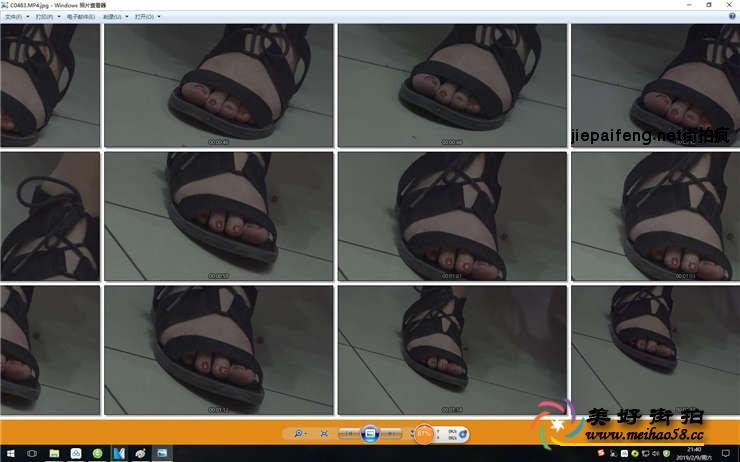Screen dimensions: 740x462
Task: Open the 文件 (File) menu
Action: (x=14, y=17)
